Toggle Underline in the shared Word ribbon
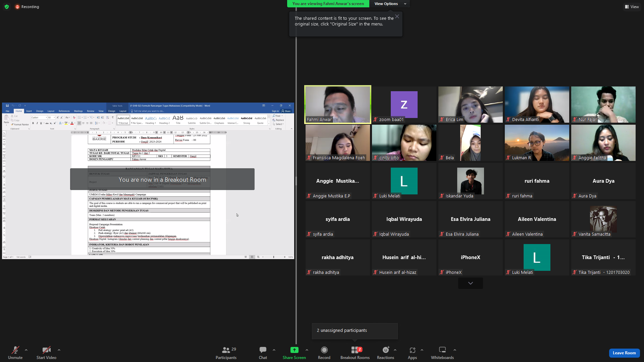The image size is (644, 362). point(41,123)
